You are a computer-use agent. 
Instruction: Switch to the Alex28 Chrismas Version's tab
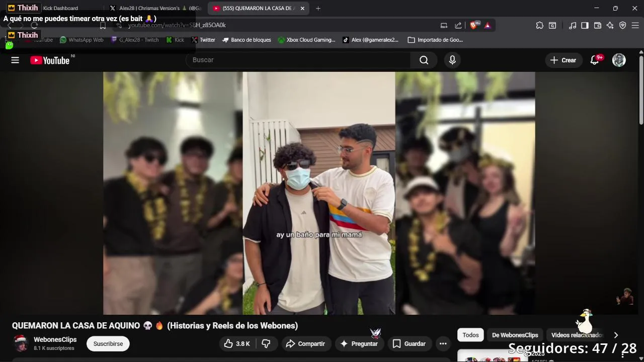point(155,8)
